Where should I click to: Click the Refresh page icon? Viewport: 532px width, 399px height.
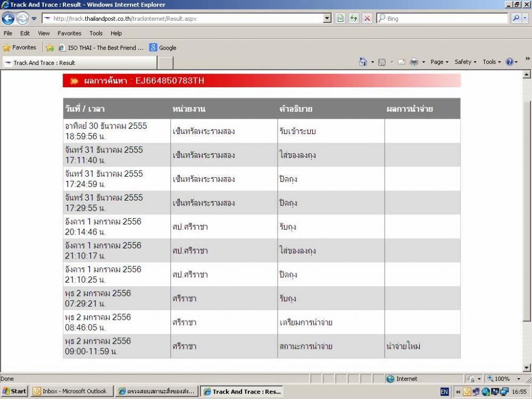[x=354, y=18]
